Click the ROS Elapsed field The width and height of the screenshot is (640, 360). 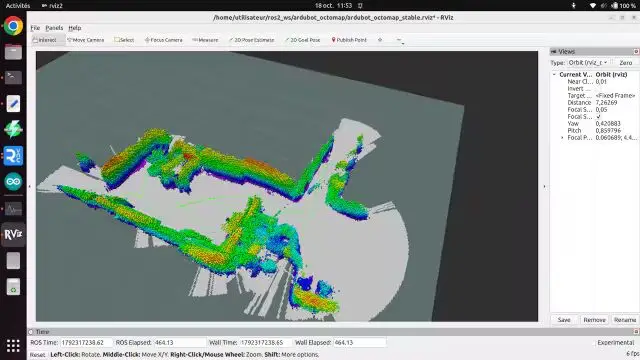tap(180, 342)
